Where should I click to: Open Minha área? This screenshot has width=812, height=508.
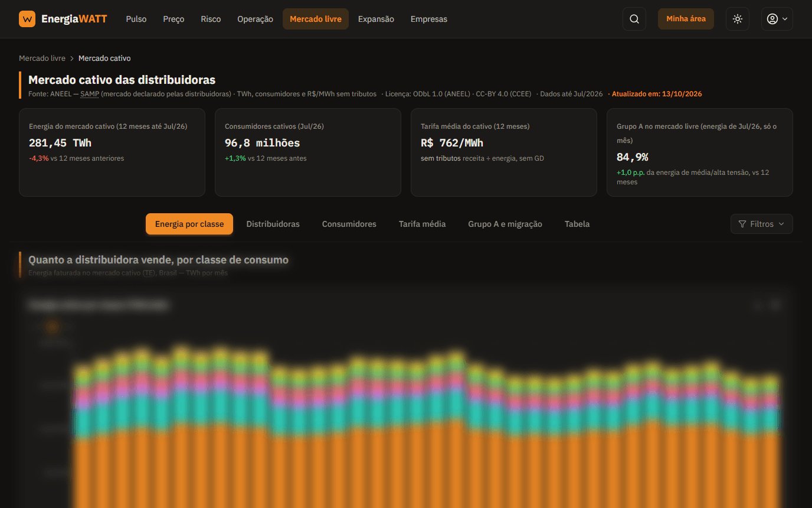click(x=686, y=19)
